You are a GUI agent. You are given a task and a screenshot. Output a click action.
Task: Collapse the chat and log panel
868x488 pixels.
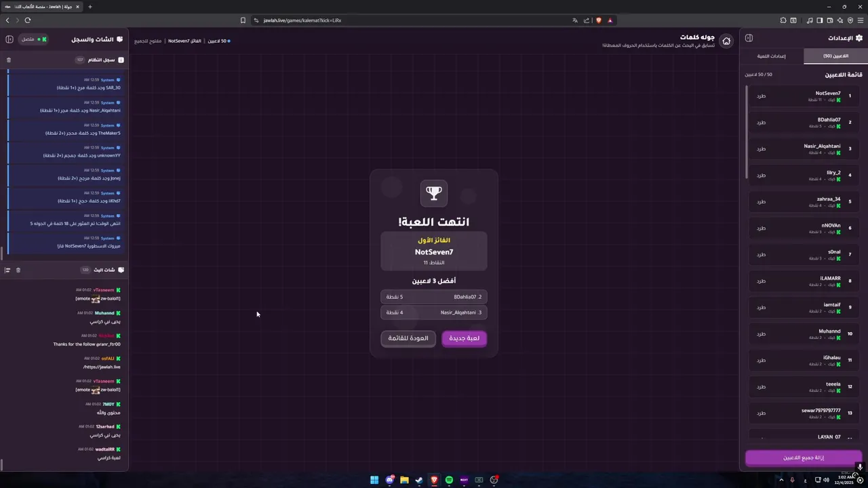pyautogui.click(x=9, y=39)
